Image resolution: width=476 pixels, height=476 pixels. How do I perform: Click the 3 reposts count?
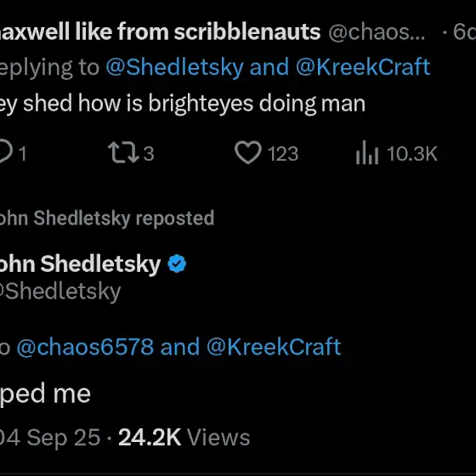149,154
